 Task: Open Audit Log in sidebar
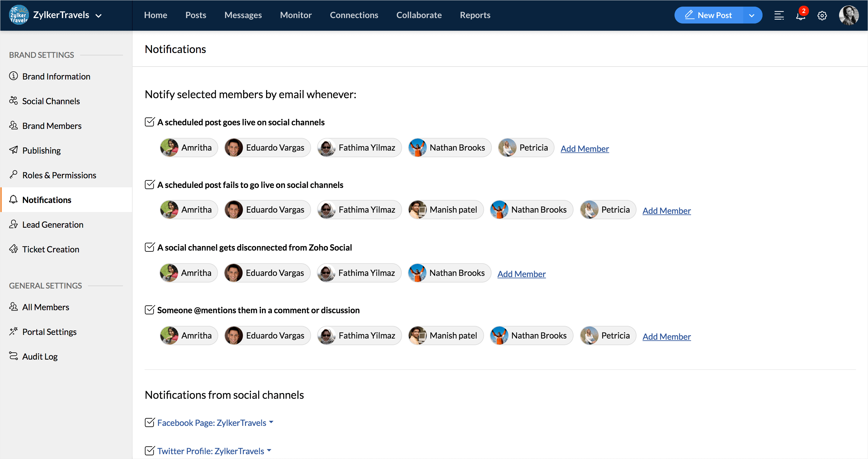pos(40,356)
